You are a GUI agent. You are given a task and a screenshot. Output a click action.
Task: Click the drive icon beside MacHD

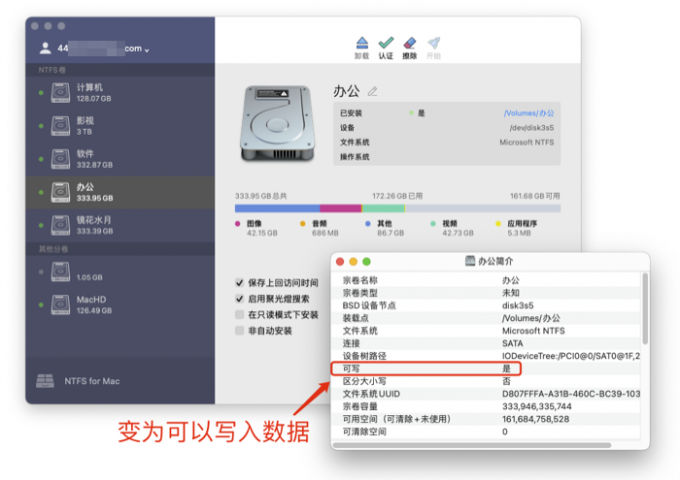(60, 305)
